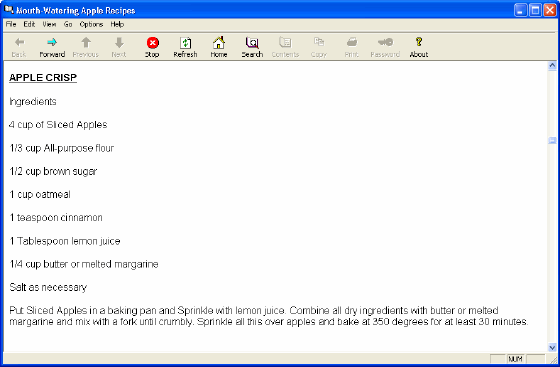Click the scrollbar down arrow

(552, 347)
